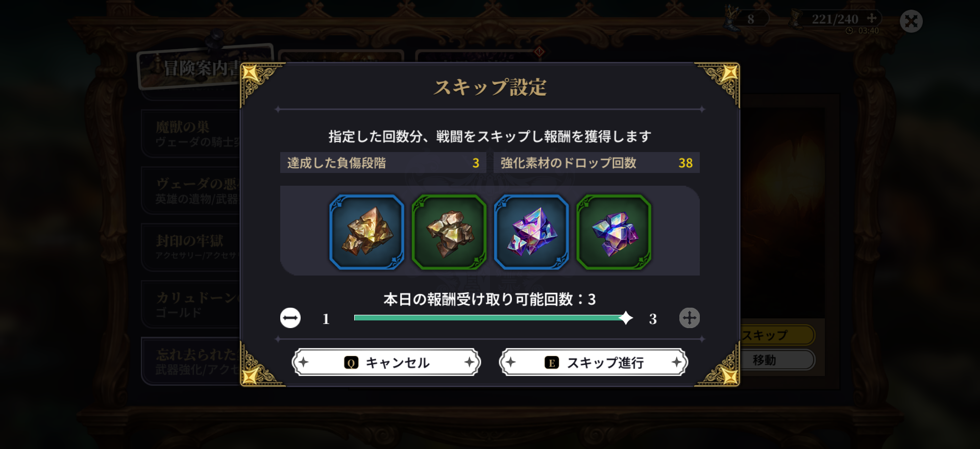Add stamina with plus icon beside 221/240
980x449 pixels.
tap(872, 18)
